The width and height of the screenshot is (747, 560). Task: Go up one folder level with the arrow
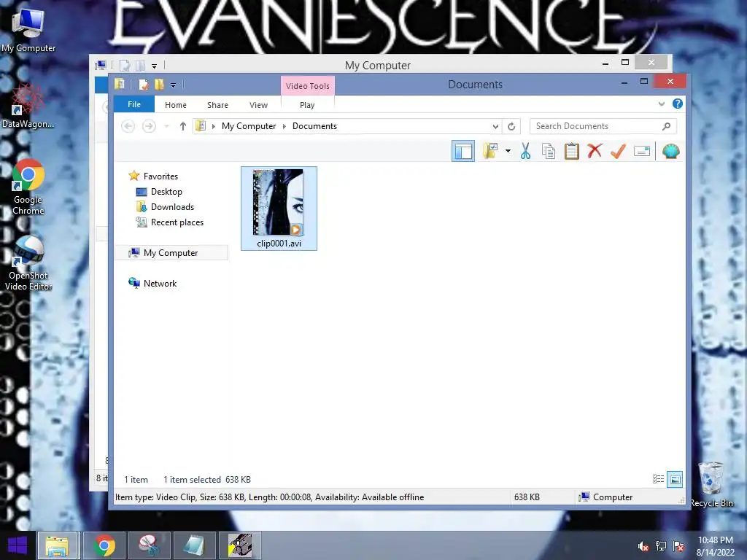(x=182, y=126)
